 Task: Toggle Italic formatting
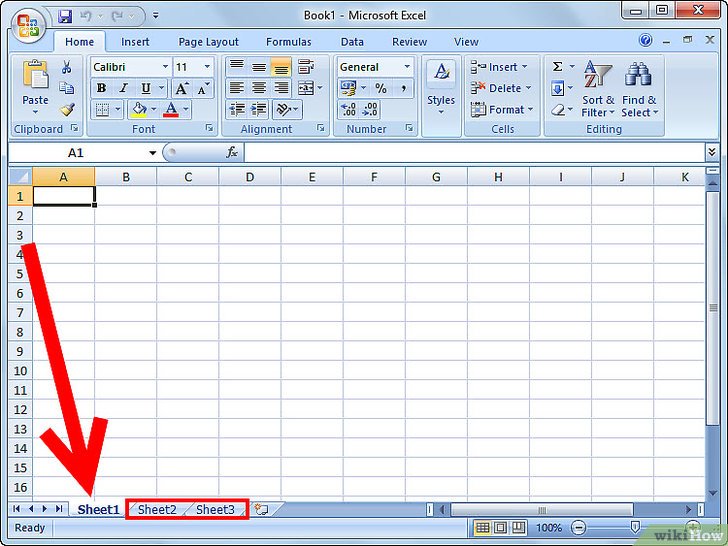pos(124,88)
